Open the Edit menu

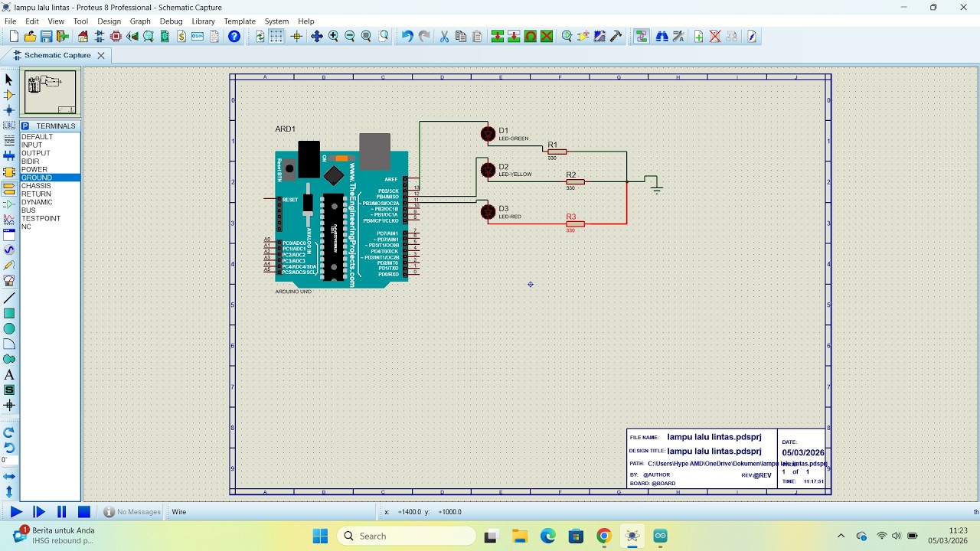[x=32, y=21]
